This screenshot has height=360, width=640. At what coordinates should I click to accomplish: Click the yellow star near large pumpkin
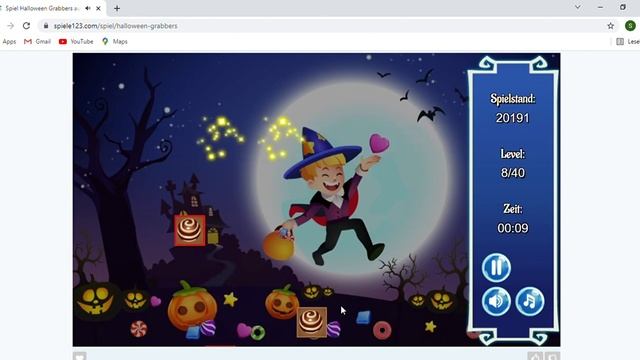(x=231, y=300)
